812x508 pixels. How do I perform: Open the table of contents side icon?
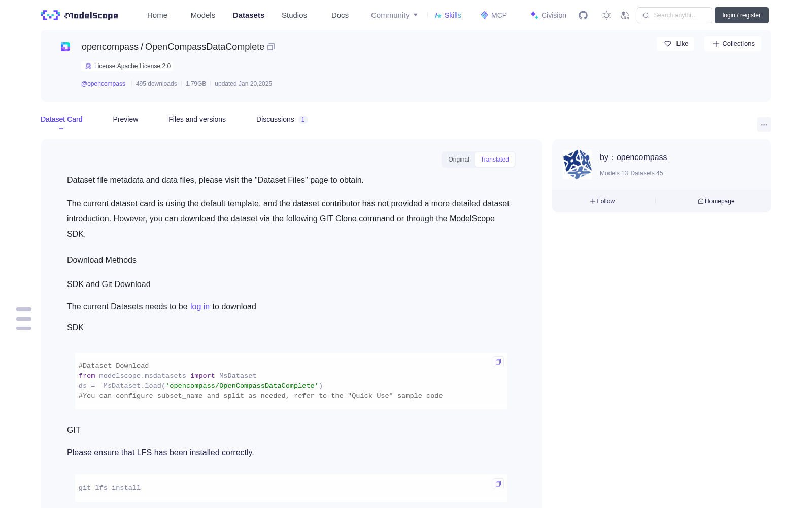(x=24, y=319)
